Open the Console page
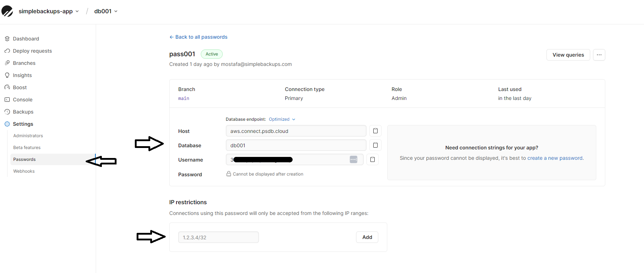 [x=23, y=100]
